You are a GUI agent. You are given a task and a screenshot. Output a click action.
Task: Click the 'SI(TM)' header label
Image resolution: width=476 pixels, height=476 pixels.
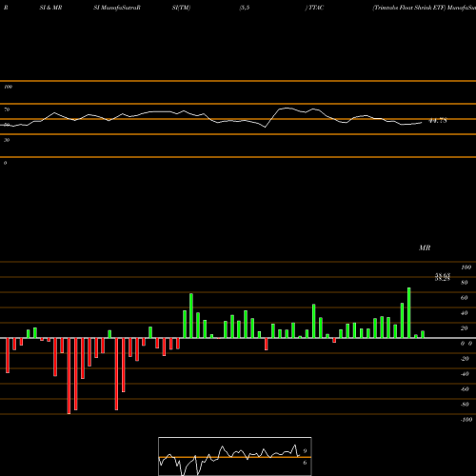click(x=181, y=8)
